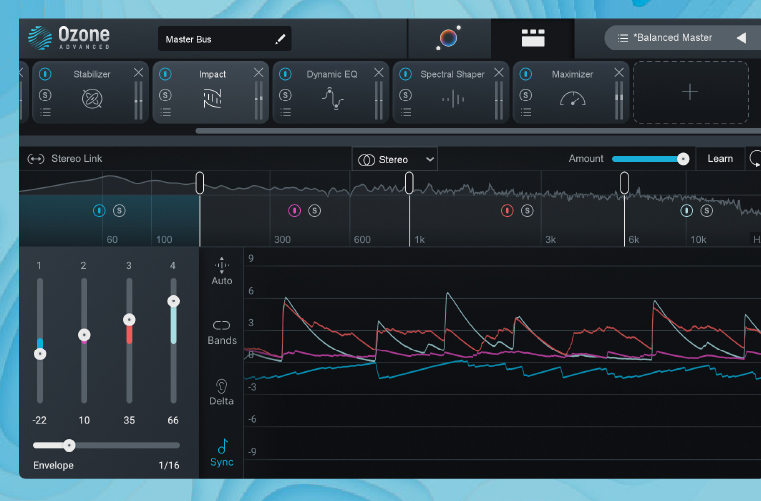
Task: Select the Stabilizer module icon
Action: click(x=92, y=99)
